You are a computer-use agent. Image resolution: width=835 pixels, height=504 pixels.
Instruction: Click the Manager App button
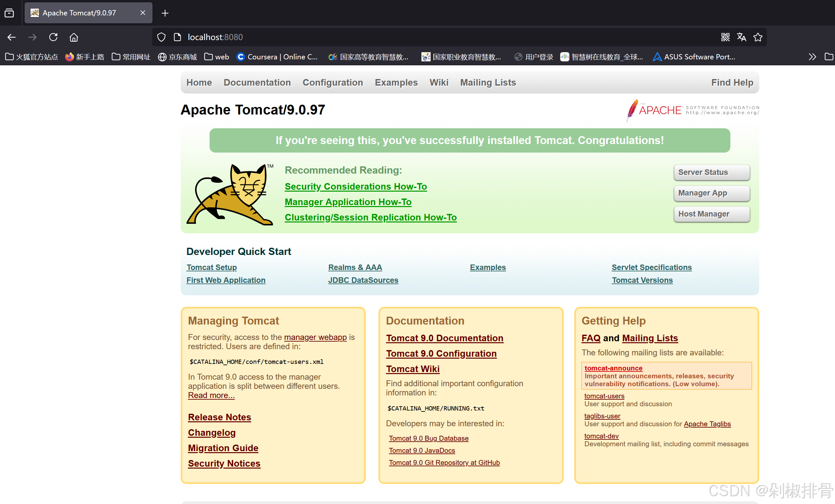pos(711,193)
